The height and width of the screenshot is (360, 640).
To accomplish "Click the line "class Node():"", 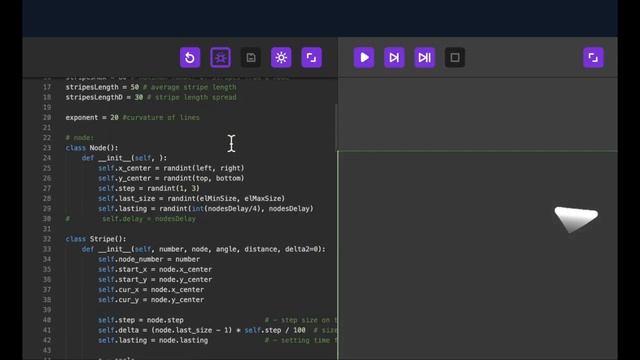I will tap(92, 148).
